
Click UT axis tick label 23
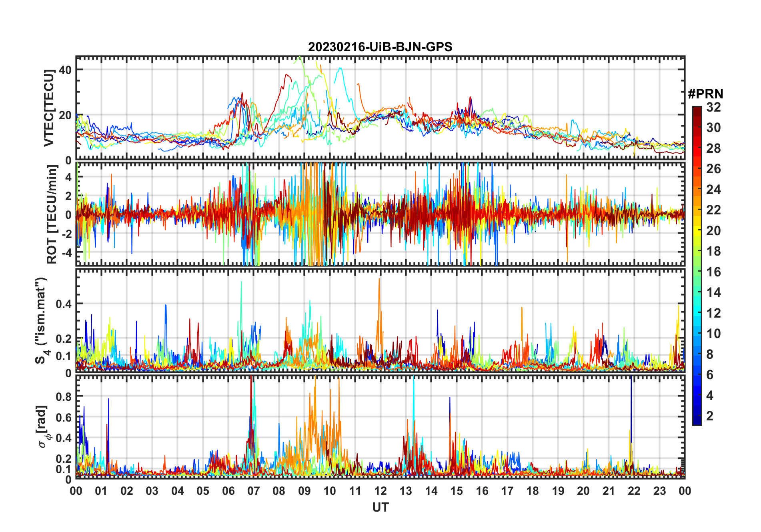[x=659, y=491]
